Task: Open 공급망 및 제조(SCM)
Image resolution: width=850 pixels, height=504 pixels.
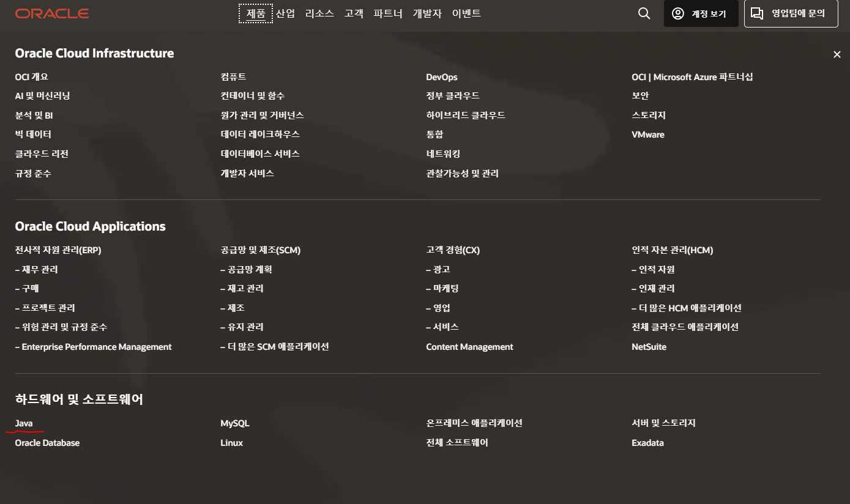Action: pos(261,250)
